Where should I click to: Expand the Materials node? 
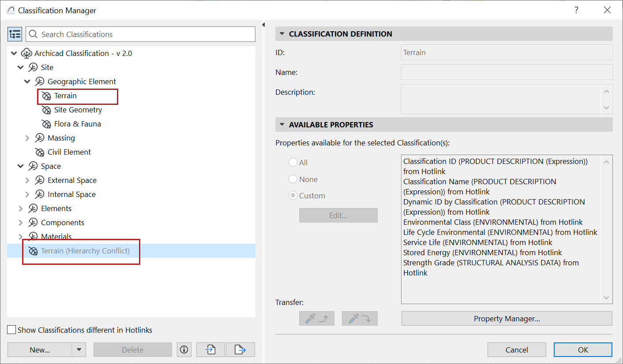(20, 237)
